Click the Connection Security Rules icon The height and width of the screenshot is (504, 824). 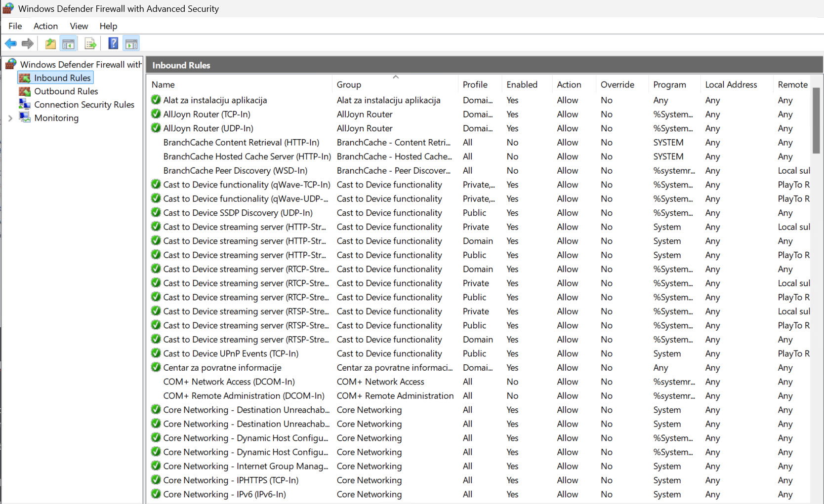25,104
